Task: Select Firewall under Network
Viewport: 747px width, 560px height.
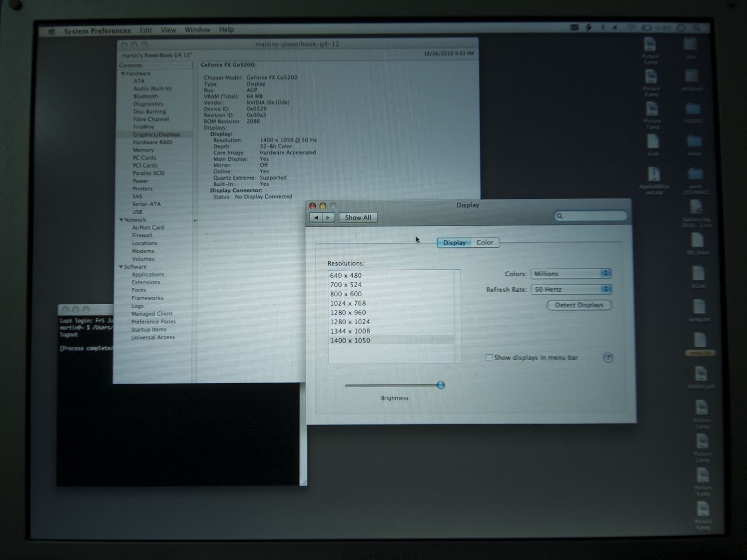Action: pos(142,236)
